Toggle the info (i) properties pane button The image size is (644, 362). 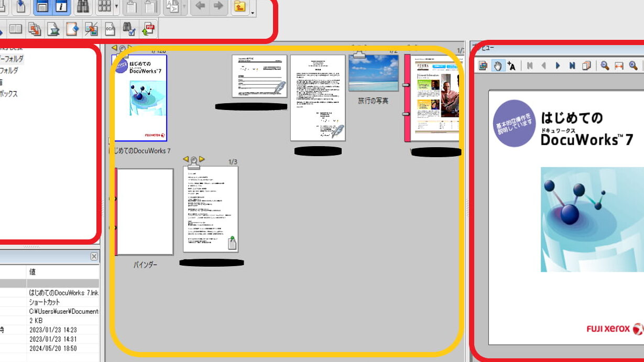point(61,7)
